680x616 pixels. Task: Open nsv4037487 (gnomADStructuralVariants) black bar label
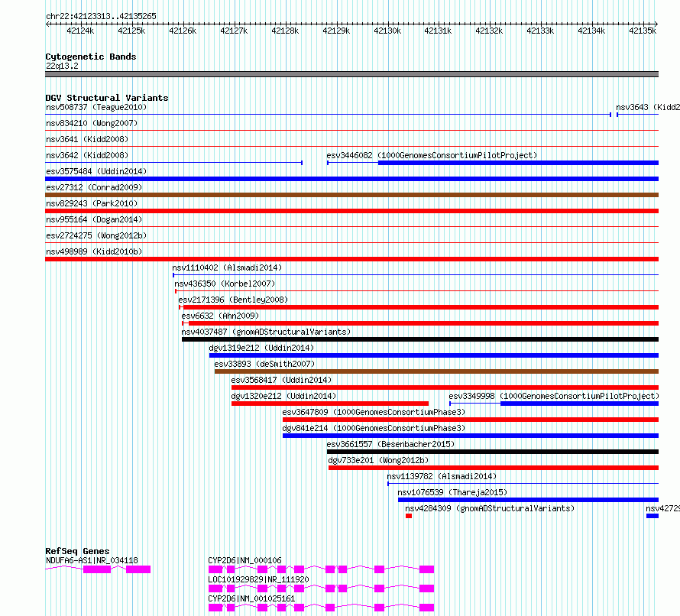click(266, 332)
